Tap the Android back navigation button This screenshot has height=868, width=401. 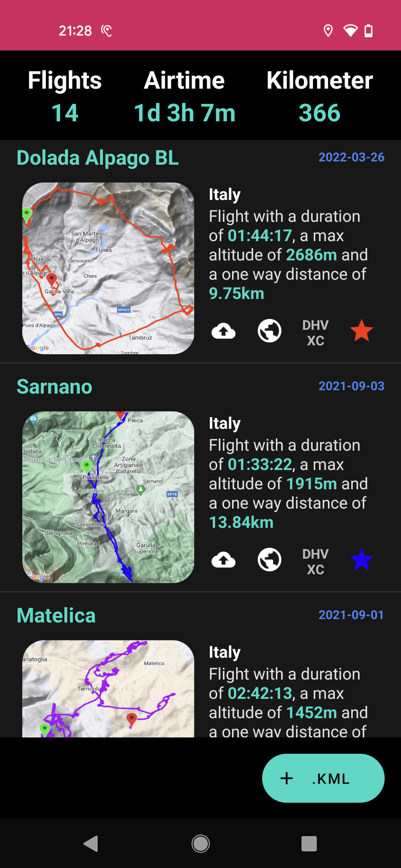click(91, 844)
